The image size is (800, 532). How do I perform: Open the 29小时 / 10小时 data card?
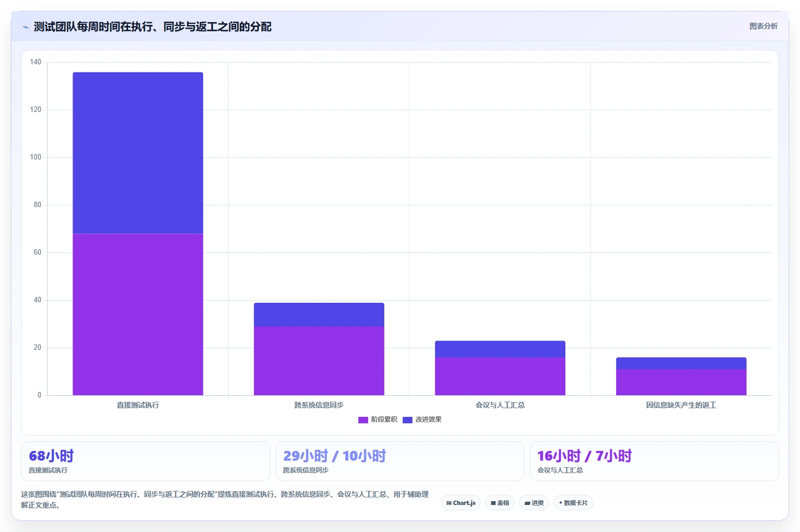(400, 461)
